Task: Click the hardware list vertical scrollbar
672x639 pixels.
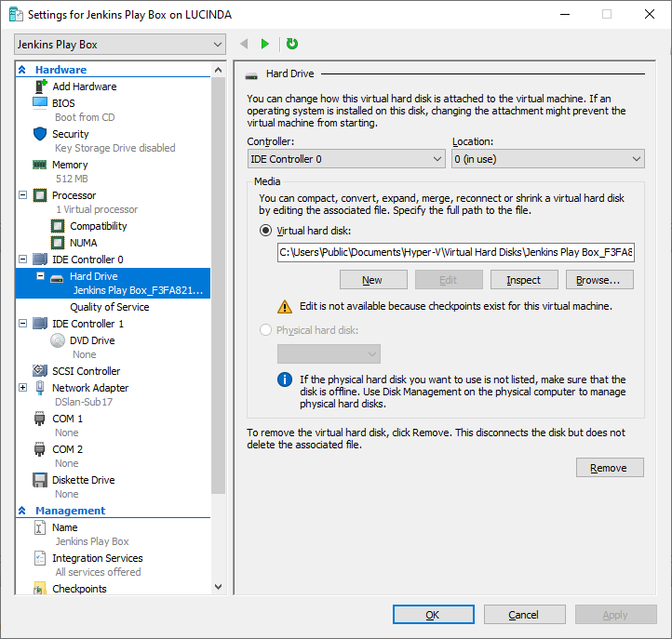Action: pyautogui.click(x=218, y=286)
